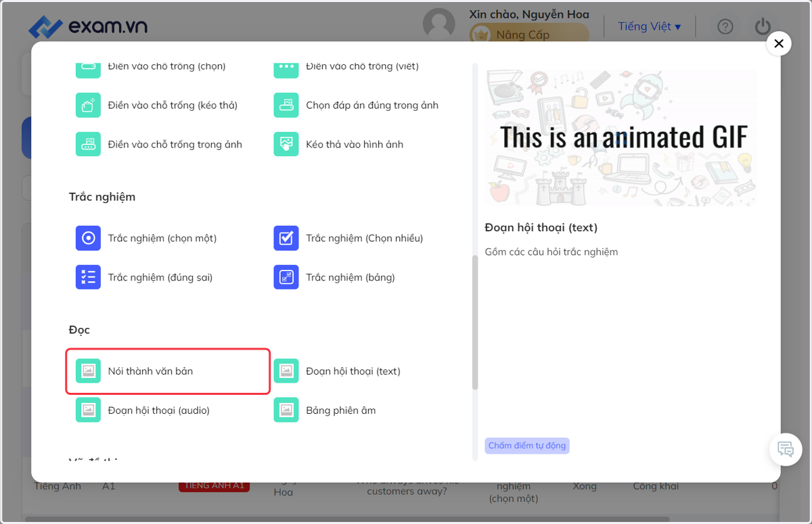Open the help question mark icon

725,26
